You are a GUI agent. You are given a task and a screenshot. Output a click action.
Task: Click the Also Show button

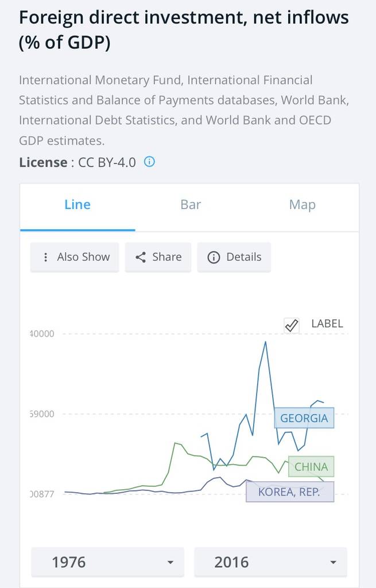click(75, 257)
